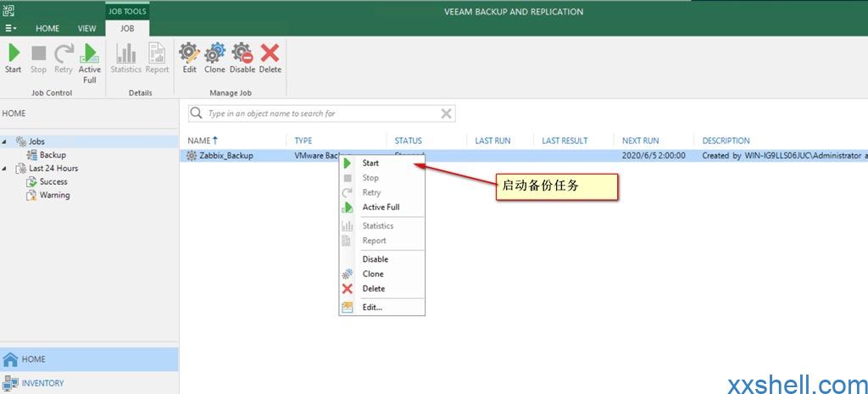Click the Retry button in the ribbon
The image size is (868, 394).
tap(64, 58)
